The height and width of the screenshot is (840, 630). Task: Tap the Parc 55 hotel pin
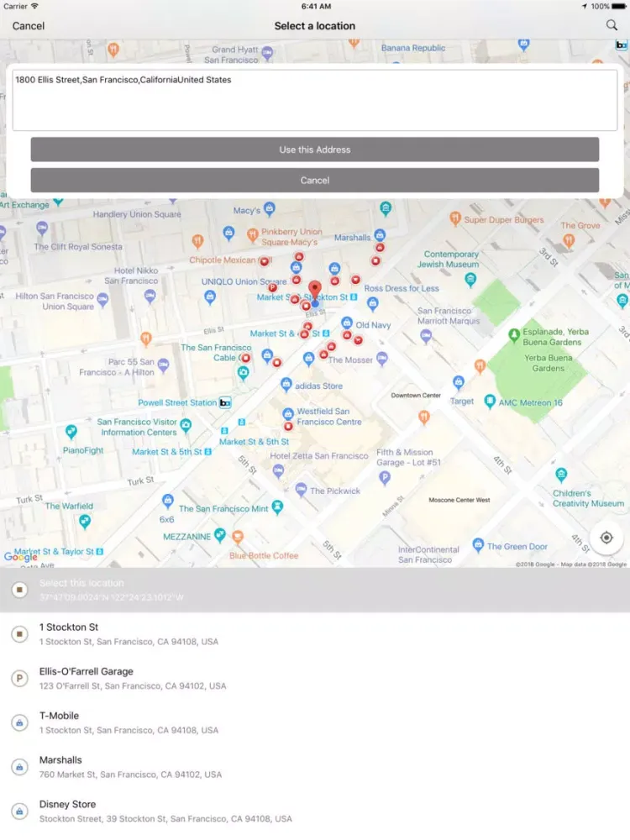click(x=164, y=365)
